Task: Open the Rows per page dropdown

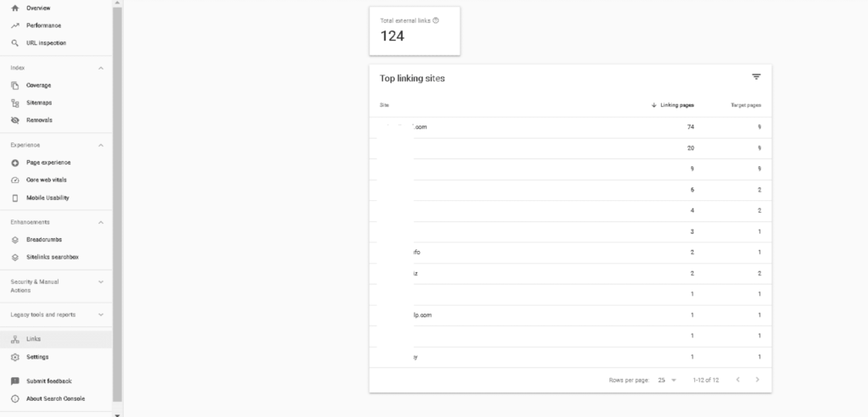Action: point(667,380)
